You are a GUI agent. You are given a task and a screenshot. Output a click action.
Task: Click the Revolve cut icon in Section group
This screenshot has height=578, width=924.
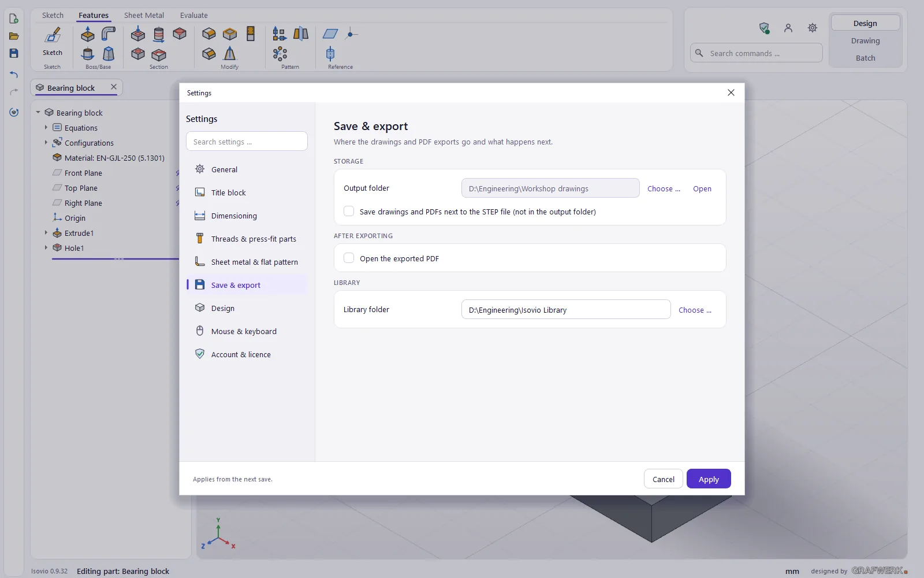[x=159, y=34]
